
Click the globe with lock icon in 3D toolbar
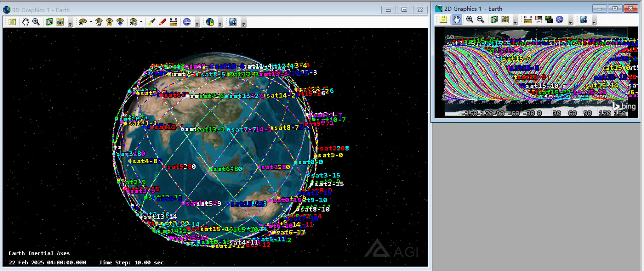coord(210,22)
